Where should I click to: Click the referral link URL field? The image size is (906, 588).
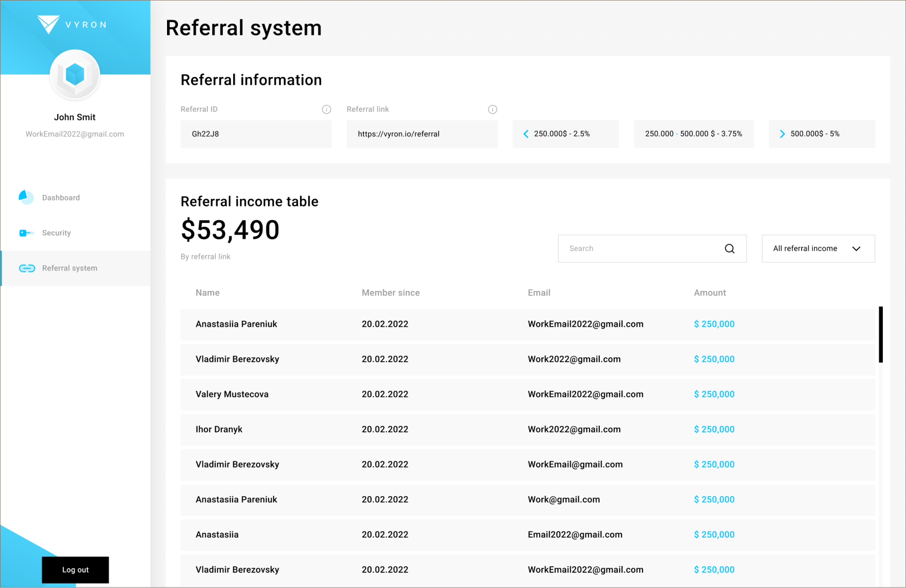pos(421,134)
